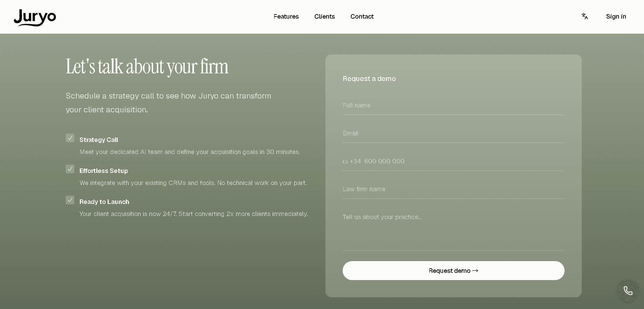Click the Sign in link
Image resolution: width=644 pixels, height=309 pixels.
[616, 17]
